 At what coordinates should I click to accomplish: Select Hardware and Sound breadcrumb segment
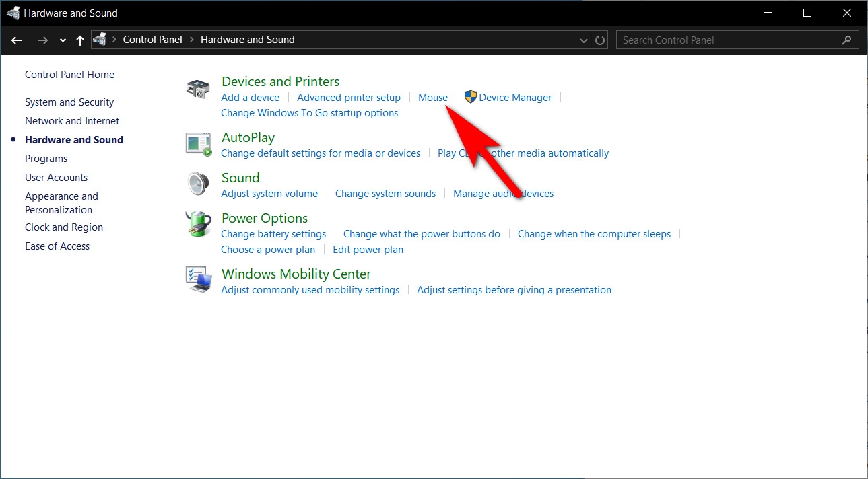pos(247,40)
